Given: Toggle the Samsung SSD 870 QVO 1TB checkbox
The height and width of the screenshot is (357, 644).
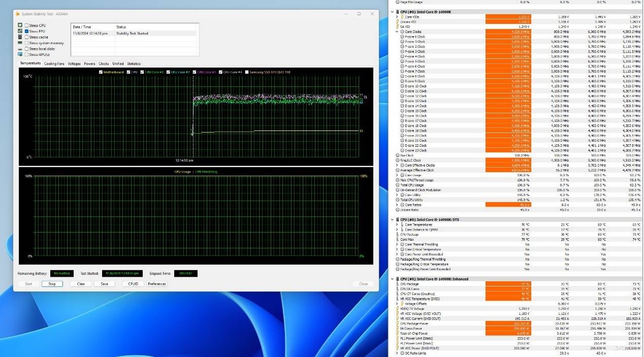Looking at the screenshot, I should [x=247, y=72].
